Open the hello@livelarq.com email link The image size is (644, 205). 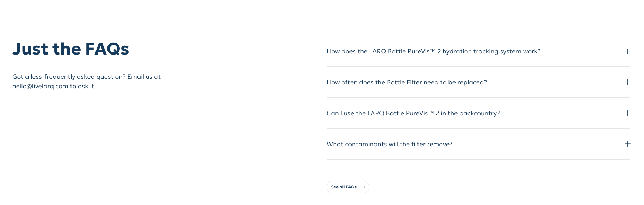point(40,86)
